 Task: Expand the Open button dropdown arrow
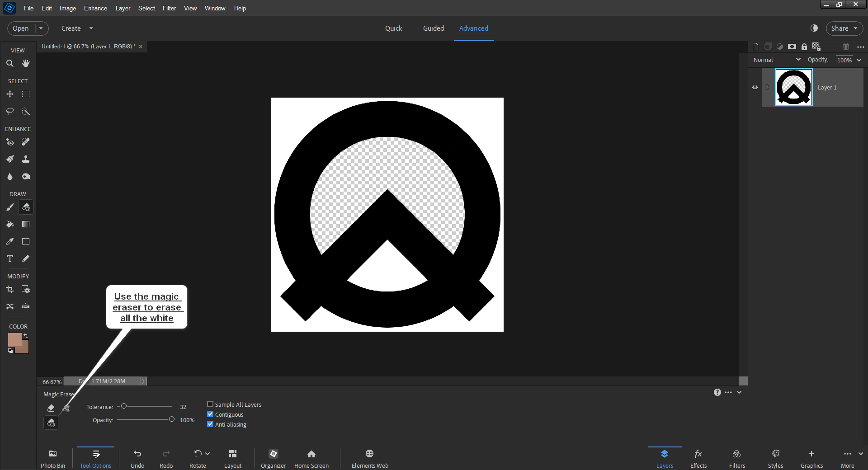point(41,28)
